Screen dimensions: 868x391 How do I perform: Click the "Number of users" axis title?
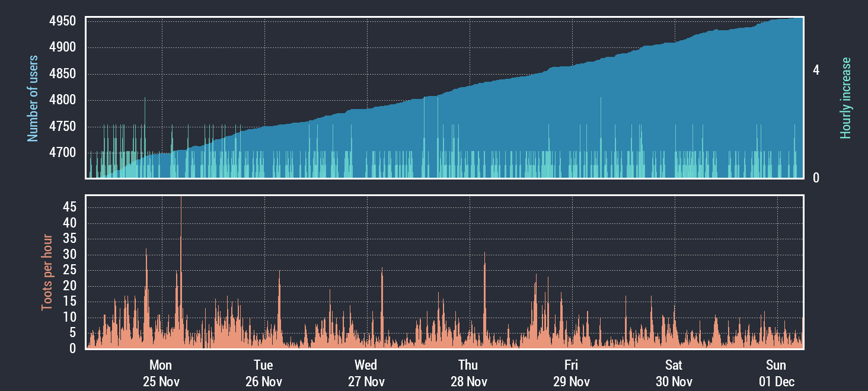33,98
